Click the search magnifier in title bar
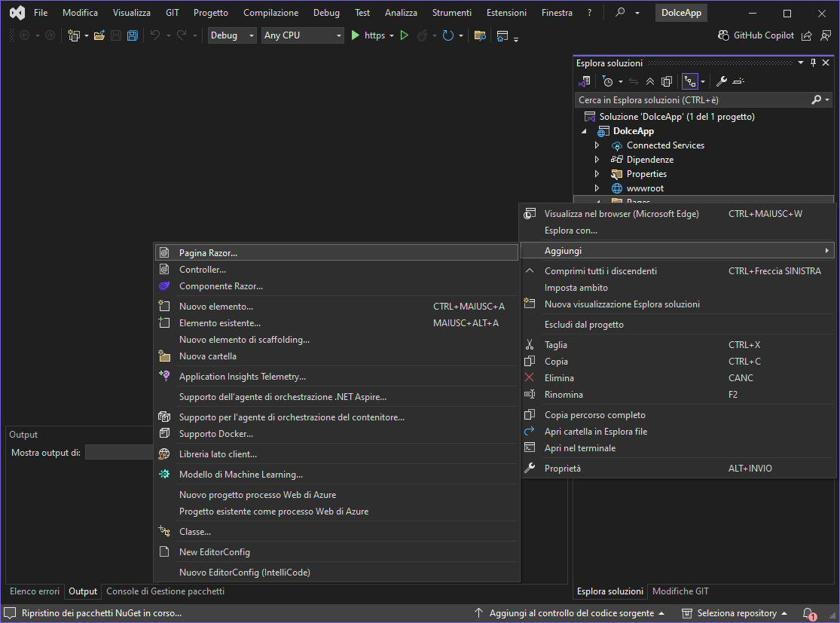Viewport: 840px width, 623px height. click(x=620, y=12)
